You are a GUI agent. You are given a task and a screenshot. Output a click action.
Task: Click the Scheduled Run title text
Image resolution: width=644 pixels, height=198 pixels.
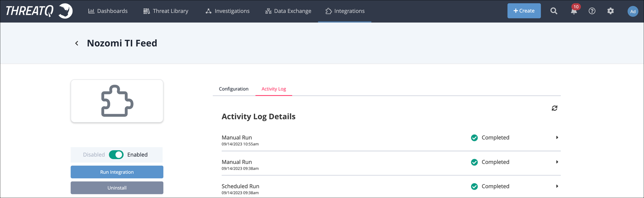click(x=240, y=186)
